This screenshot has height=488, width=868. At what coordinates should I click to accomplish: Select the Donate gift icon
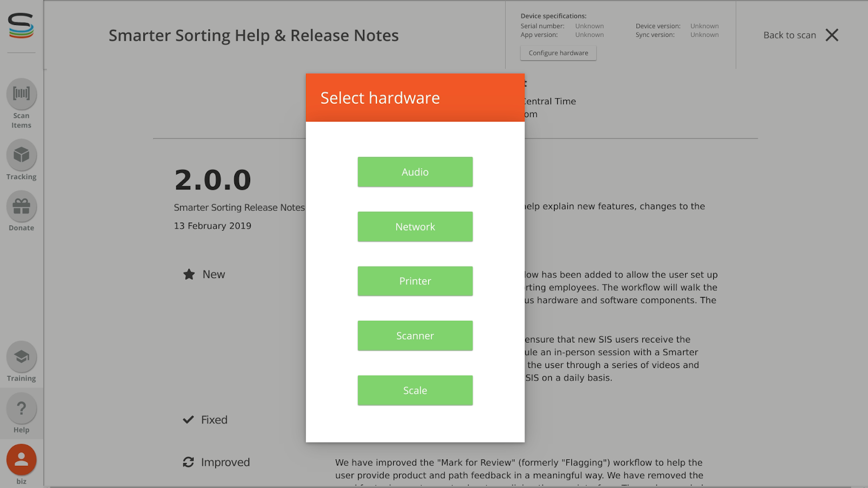point(21,206)
